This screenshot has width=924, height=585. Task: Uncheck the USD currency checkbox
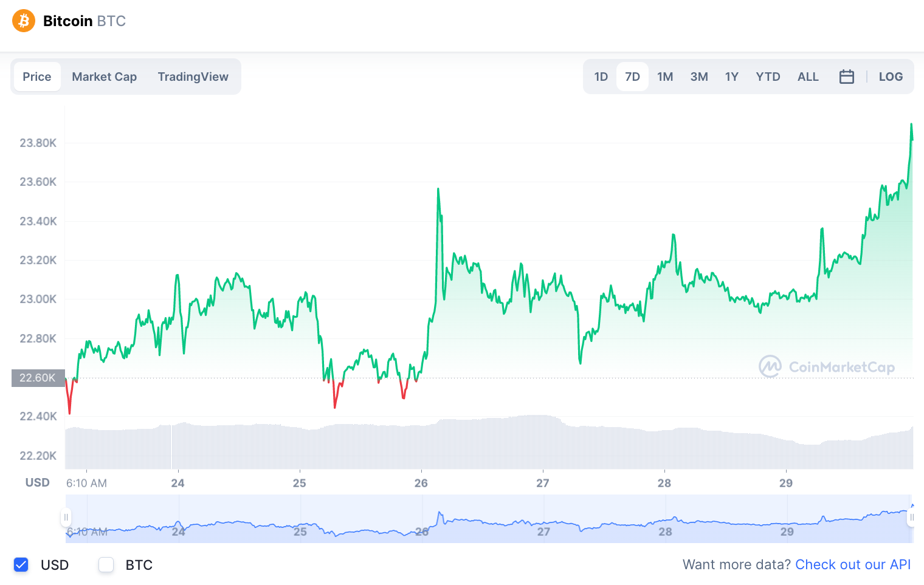tap(21, 565)
